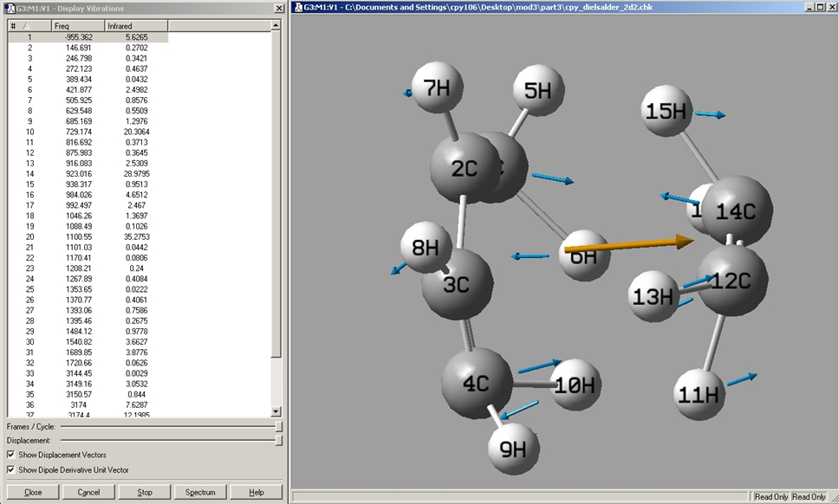Select the 14C carbon atom
839x504 pixels.
tap(737, 210)
